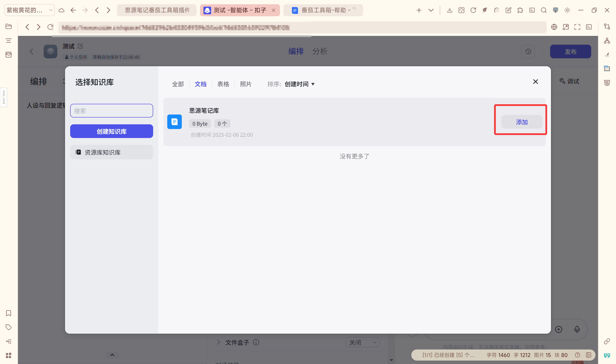The image size is (616, 364).
Task: Open the outline panel icon
Action: coord(9,40)
